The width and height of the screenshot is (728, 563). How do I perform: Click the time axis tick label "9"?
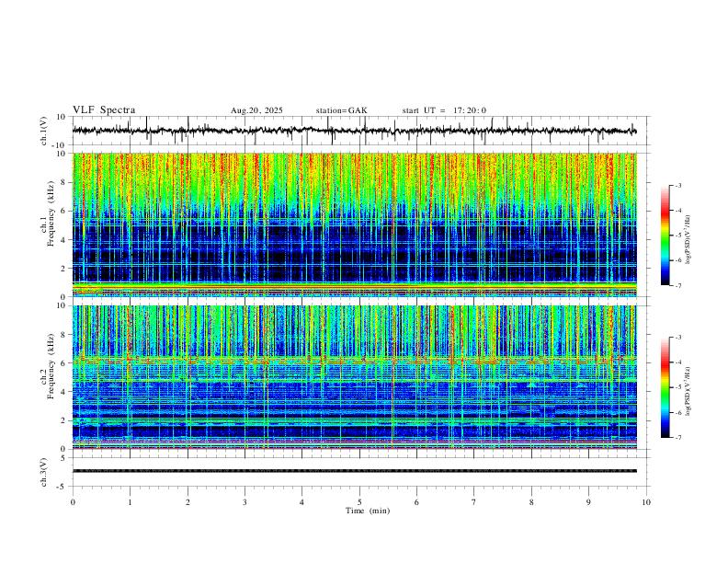(588, 502)
